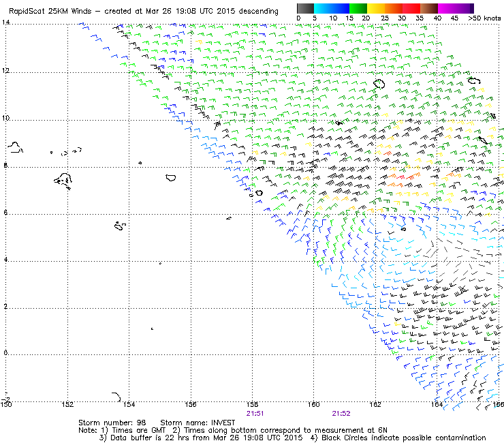The image size is (504, 443).
Task: Click 'Storm number: 98' text
Action: pyautogui.click(x=112, y=423)
